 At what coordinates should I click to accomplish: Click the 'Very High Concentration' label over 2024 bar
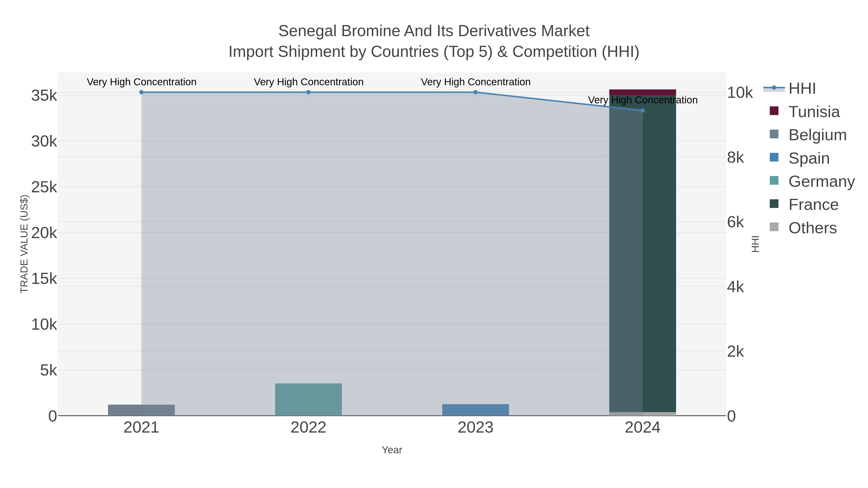click(643, 100)
